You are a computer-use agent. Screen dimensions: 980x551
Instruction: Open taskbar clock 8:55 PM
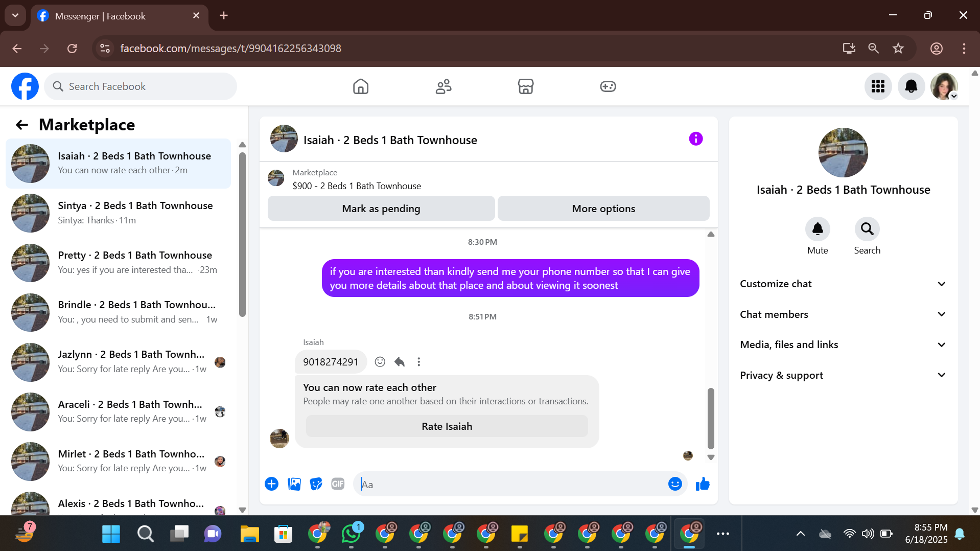click(x=926, y=534)
